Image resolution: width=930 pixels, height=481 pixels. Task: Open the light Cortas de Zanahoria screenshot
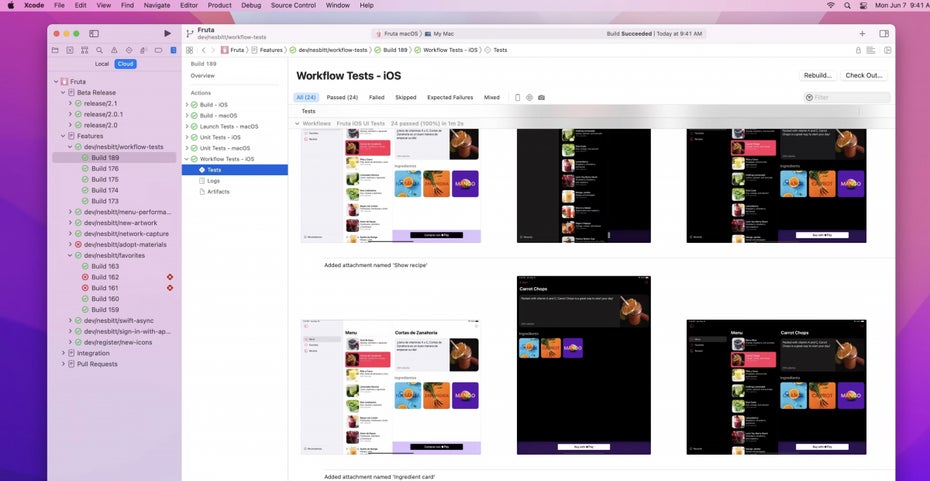(x=391, y=387)
